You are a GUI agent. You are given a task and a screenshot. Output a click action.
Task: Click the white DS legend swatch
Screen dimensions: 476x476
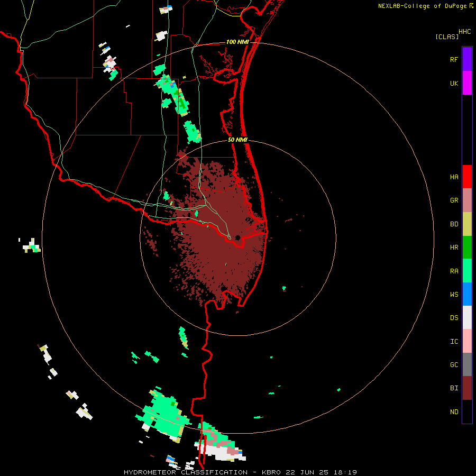tap(467, 317)
